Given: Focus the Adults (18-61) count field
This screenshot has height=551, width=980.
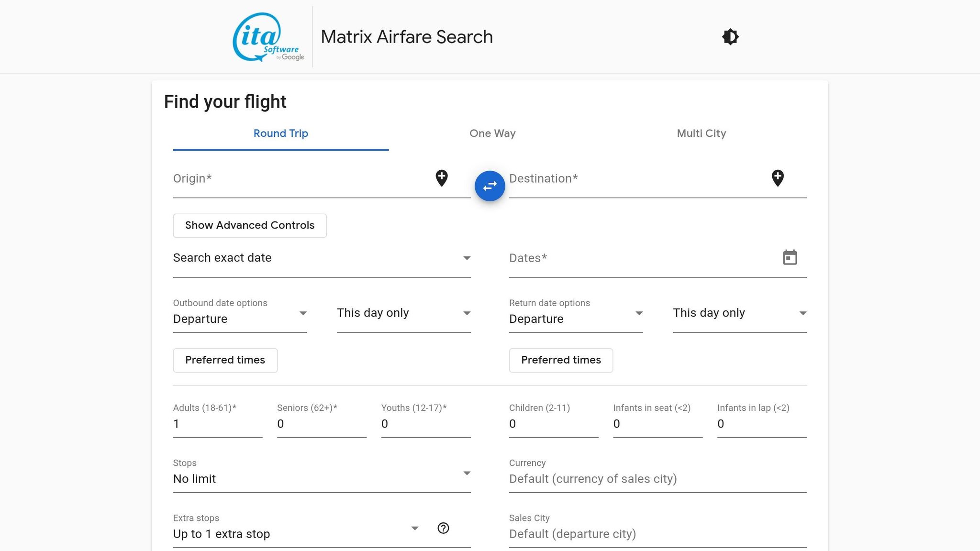Looking at the screenshot, I should pyautogui.click(x=218, y=424).
